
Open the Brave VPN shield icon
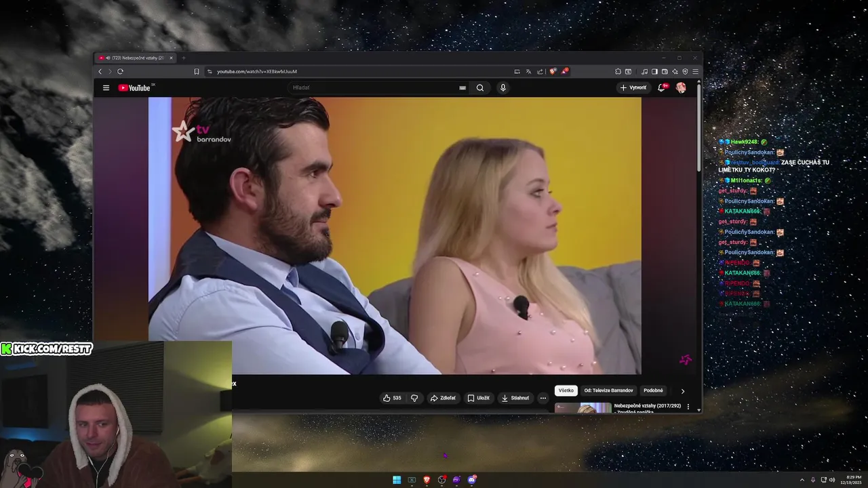(x=685, y=71)
